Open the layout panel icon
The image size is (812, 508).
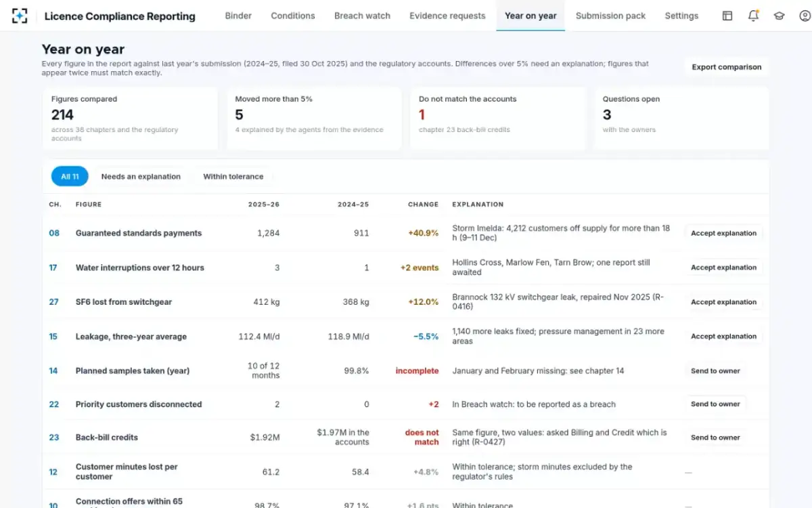(727, 16)
